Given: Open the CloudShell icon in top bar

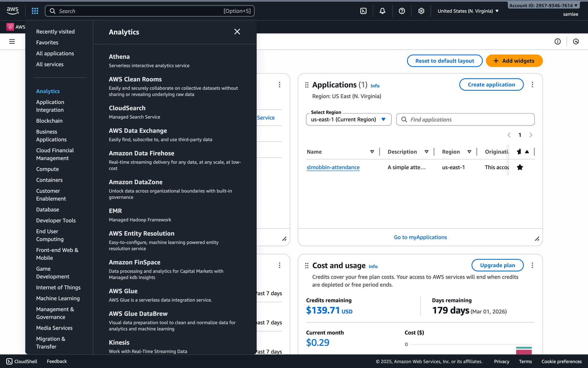Looking at the screenshot, I should pyautogui.click(x=363, y=11).
